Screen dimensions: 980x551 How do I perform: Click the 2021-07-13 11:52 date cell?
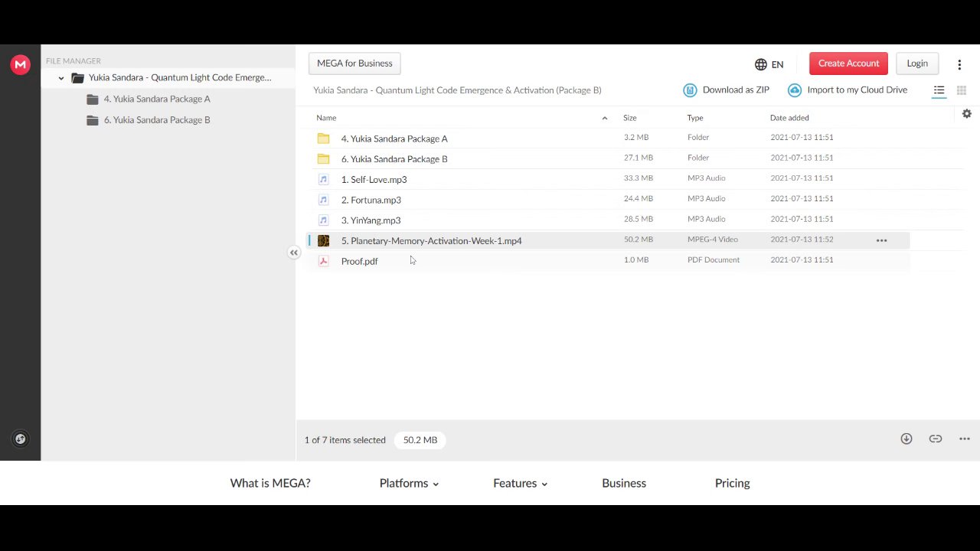coord(802,240)
